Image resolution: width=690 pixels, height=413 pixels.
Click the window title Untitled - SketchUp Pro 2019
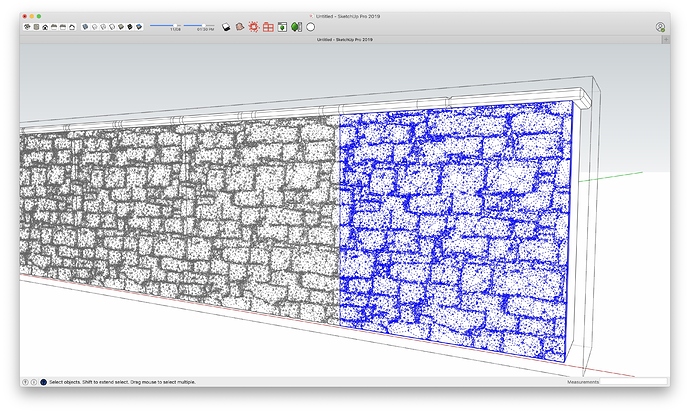348,16
